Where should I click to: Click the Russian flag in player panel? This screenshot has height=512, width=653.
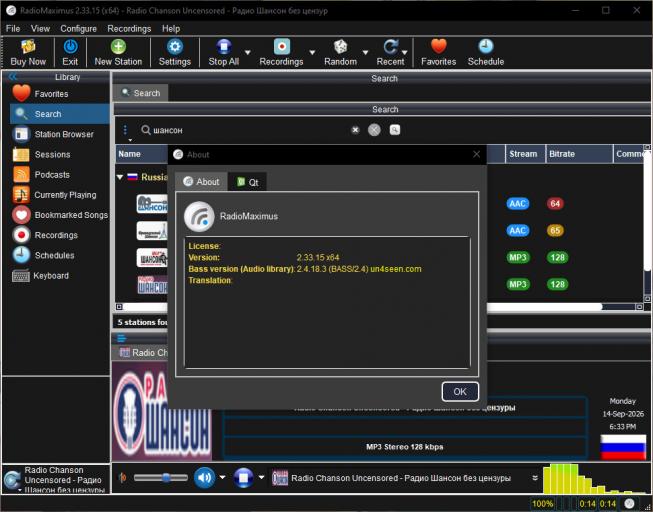tap(623, 447)
